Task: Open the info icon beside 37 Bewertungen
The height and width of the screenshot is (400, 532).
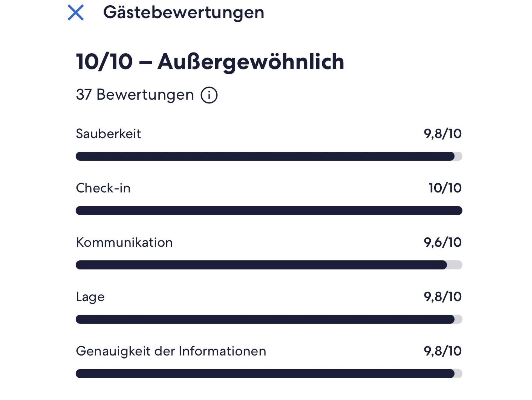Action: coord(209,95)
